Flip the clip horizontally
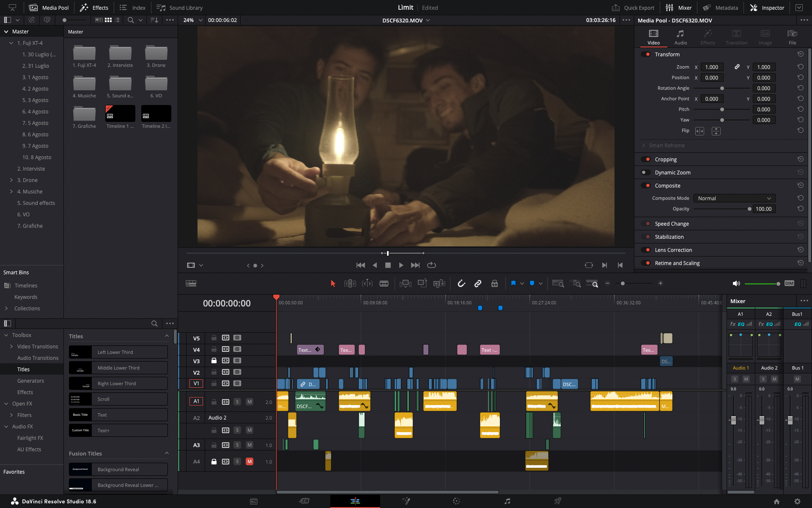The height and width of the screenshot is (508, 812). (700, 131)
